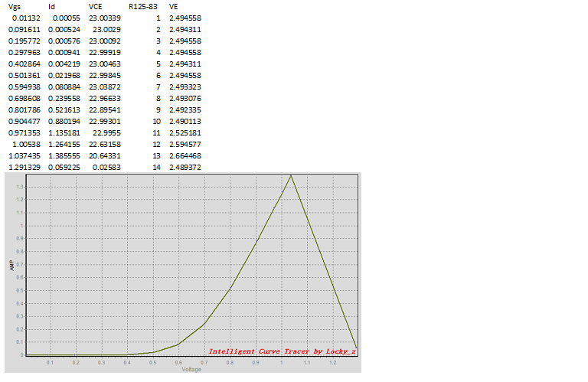588x382 pixels.
Task: Select the Id value 0.00055
Action: click(x=67, y=18)
